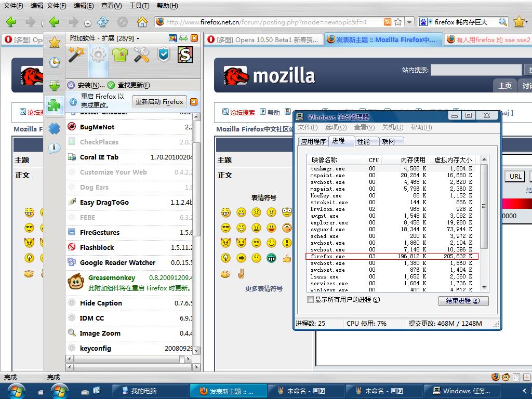Open the sidebar's gold bookmarks star

click(54, 43)
